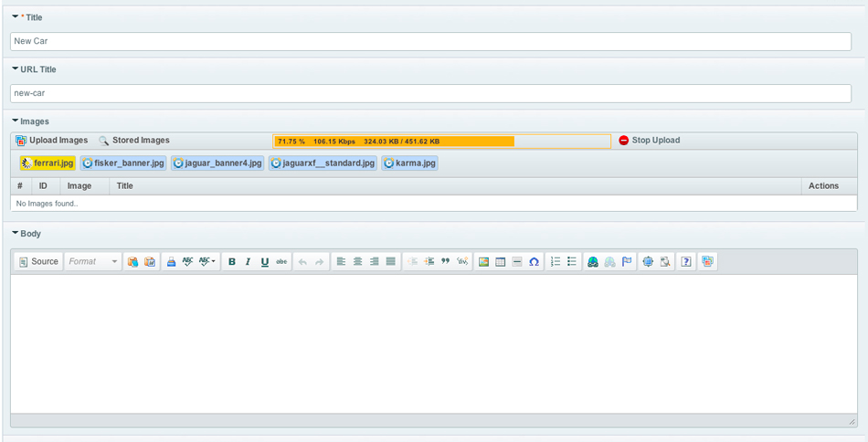Insert numbered list
868x442 pixels.
coord(556,262)
